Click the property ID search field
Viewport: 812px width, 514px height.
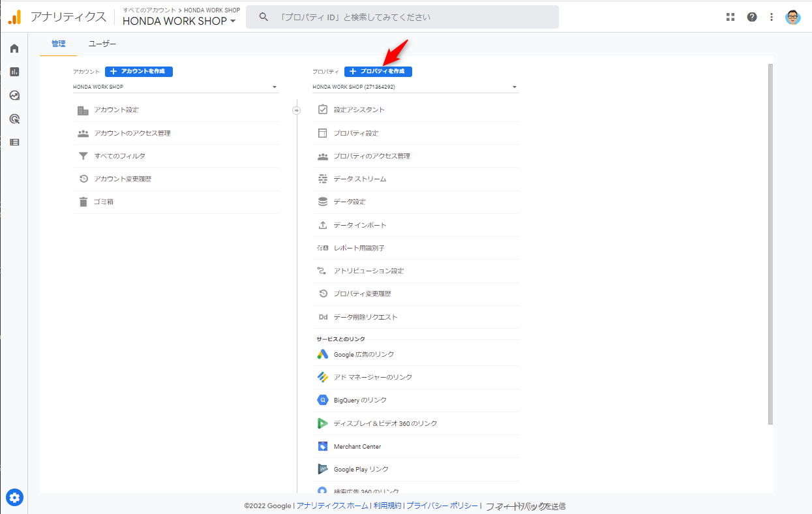tap(402, 17)
